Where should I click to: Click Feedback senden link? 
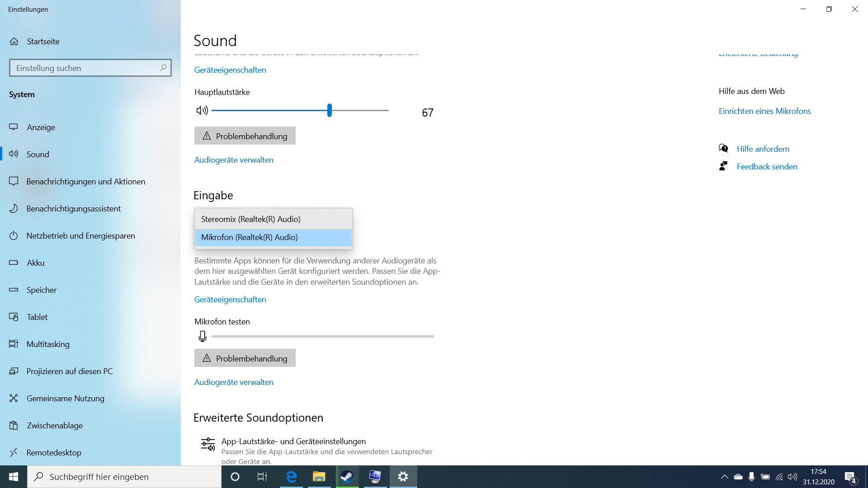767,167
